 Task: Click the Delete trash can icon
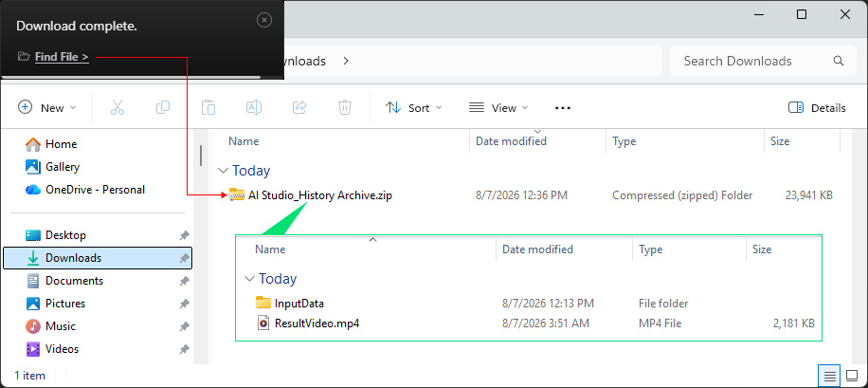(345, 107)
